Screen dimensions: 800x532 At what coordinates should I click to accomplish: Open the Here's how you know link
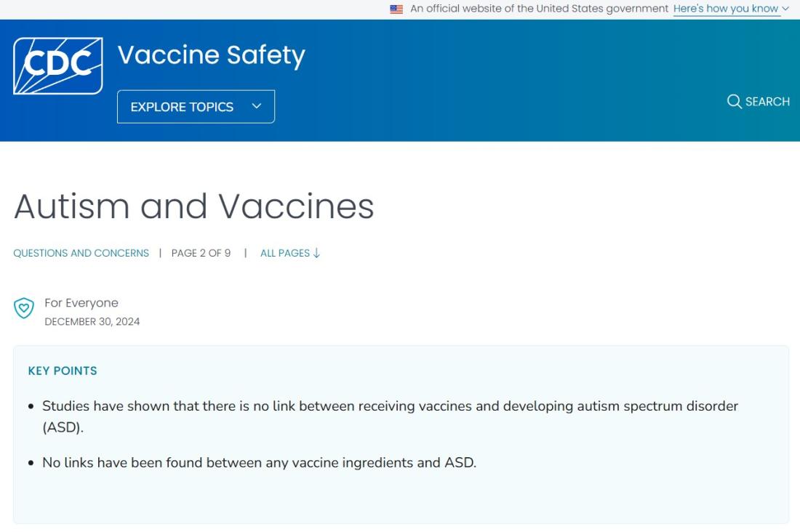click(x=726, y=9)
